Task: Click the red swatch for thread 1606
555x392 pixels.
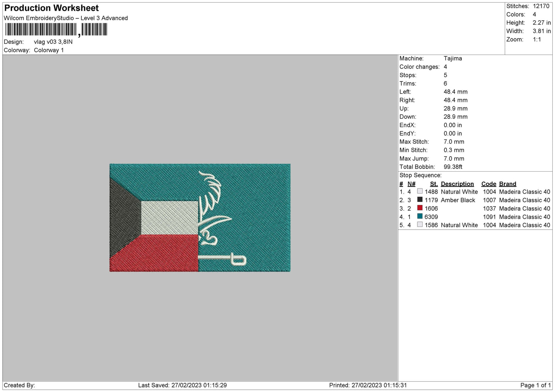Action: point(420,208)
